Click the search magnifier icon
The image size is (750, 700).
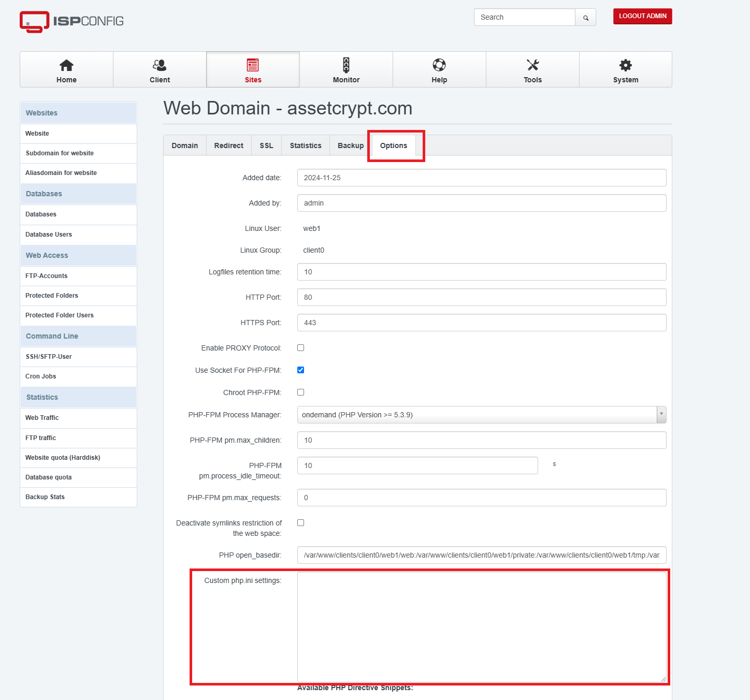[586, 18]
